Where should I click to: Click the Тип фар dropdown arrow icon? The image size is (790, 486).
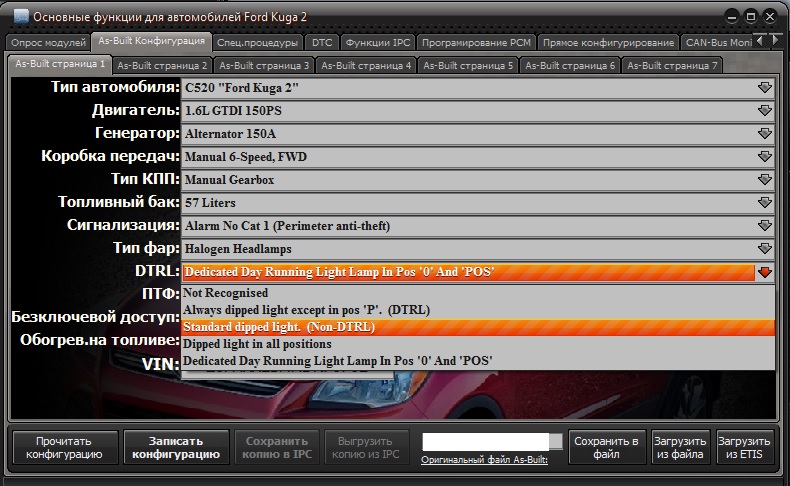tap(765, 248)
